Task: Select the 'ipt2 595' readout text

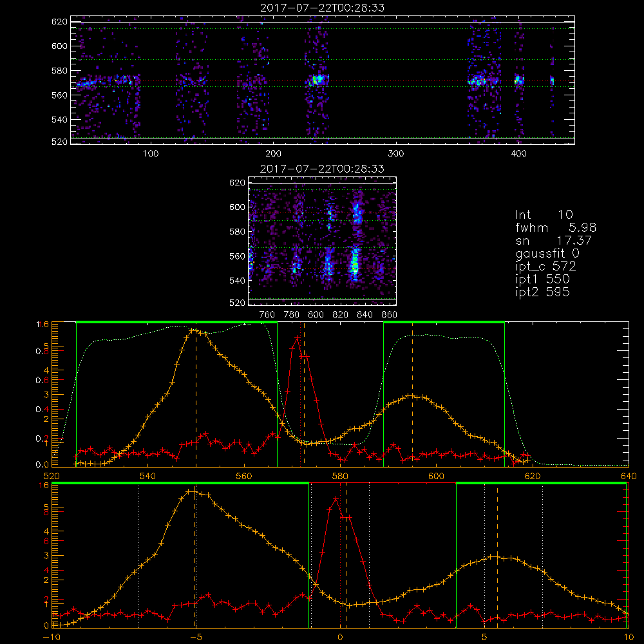Action: (542, 292)
